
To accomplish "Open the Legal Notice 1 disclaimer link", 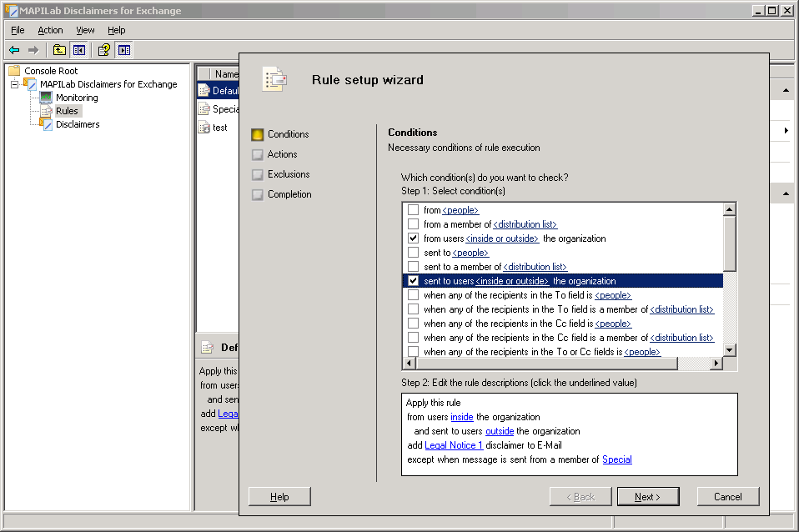I will (454, 445).
